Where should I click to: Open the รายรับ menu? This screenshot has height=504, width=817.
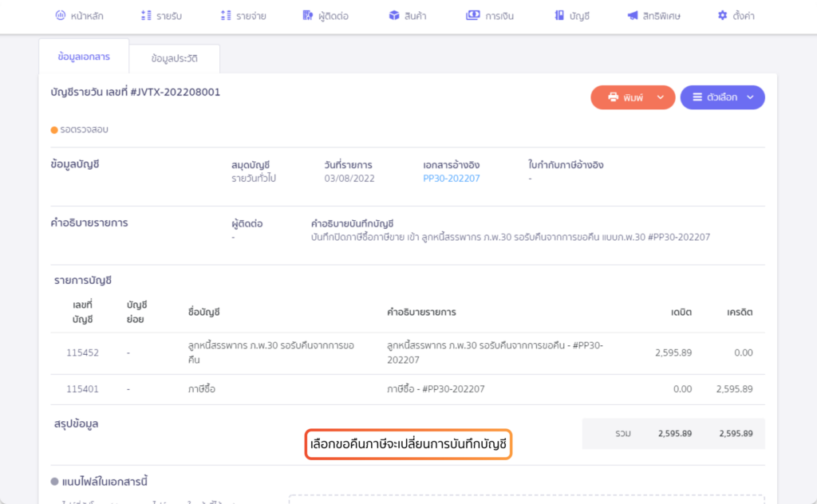tap(161, 16)
